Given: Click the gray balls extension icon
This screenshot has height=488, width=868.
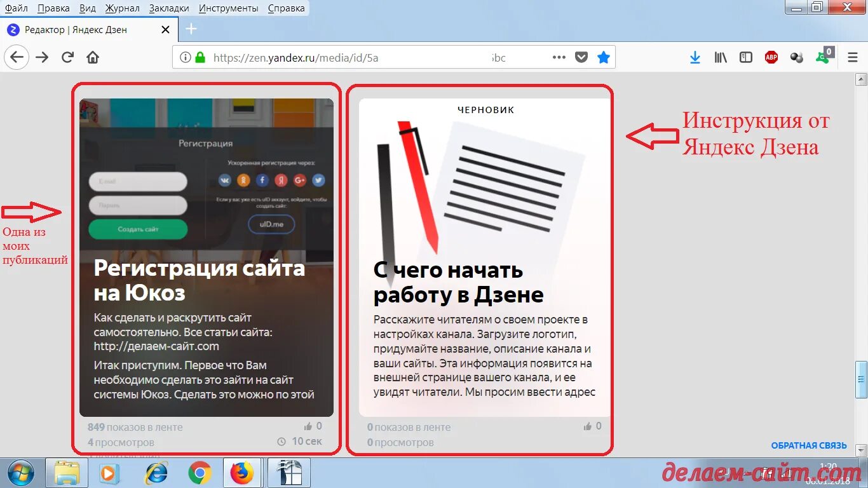Looking at the screenshot, I should 797,57.
